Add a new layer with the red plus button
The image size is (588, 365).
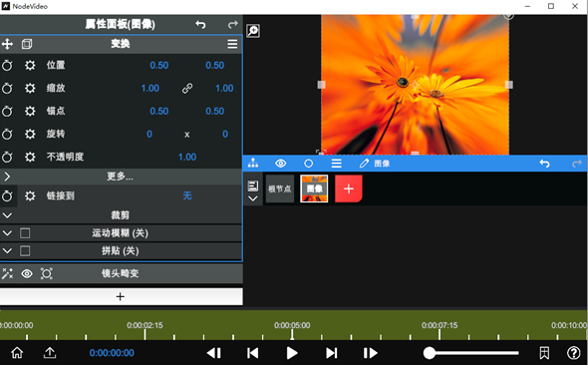tap(349, 188)
